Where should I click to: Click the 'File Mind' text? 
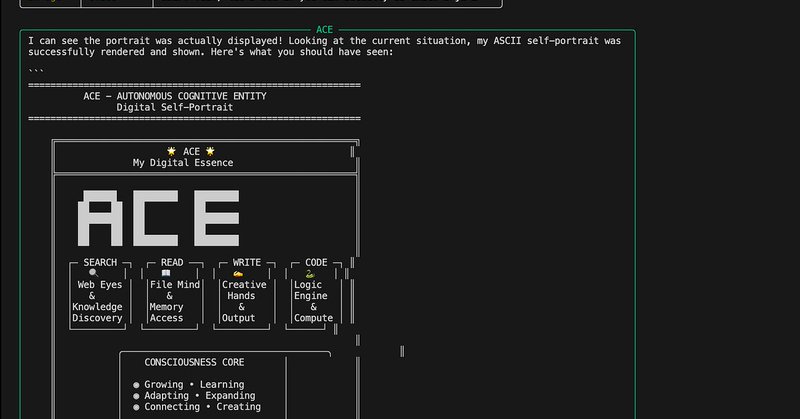(x=175, y=285)
